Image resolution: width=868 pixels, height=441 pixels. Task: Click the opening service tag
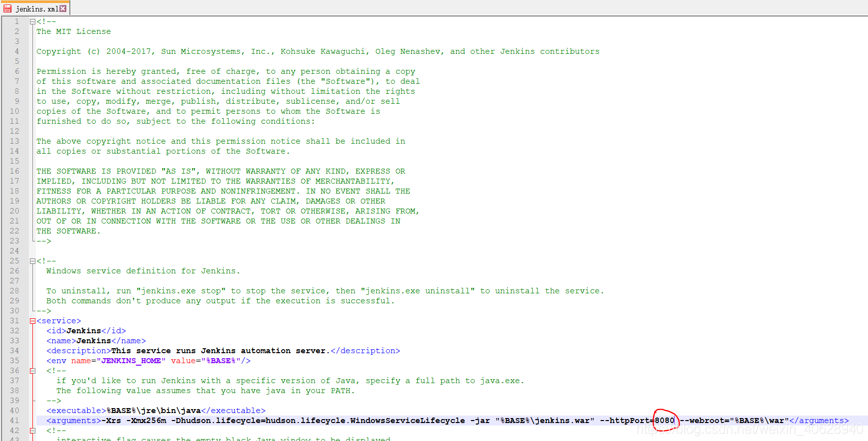tap(59, 321)
